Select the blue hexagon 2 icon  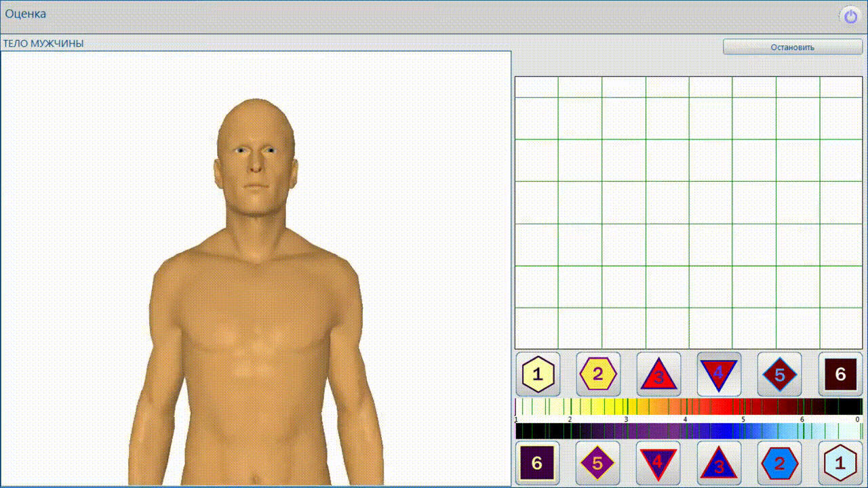pos(779,463)
